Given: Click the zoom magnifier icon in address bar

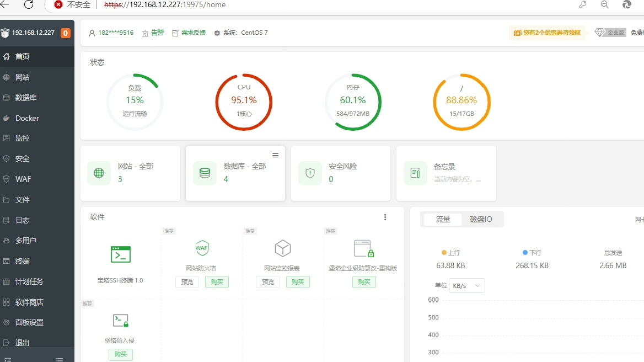Looking at the screenshot, I should click(x=604, y=4).
